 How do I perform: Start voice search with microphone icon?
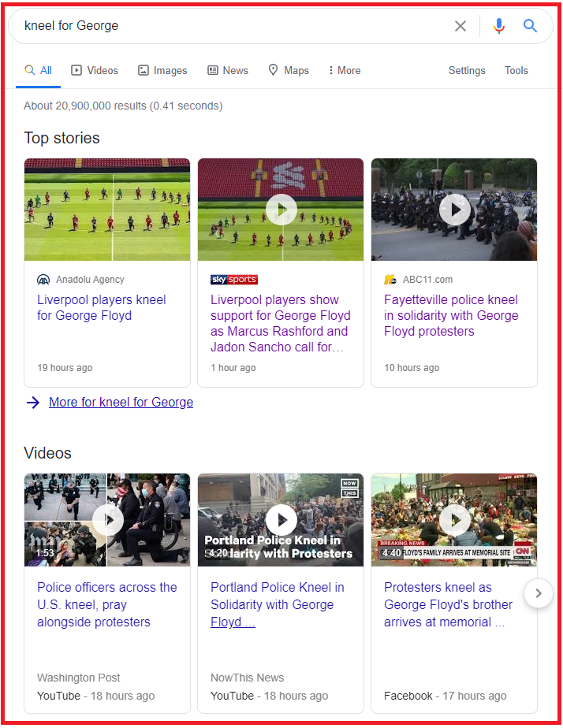tap(499, 26)
